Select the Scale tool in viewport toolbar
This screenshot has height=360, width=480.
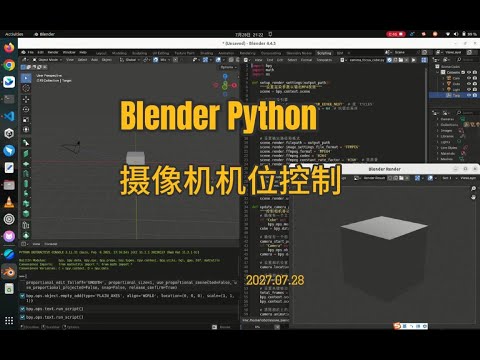tap(26, 119)
